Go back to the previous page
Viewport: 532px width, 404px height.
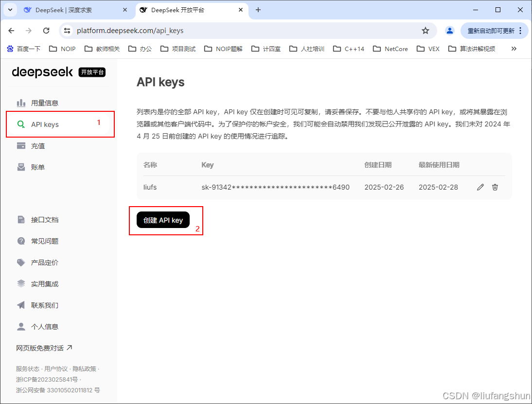tap(11, 31)
